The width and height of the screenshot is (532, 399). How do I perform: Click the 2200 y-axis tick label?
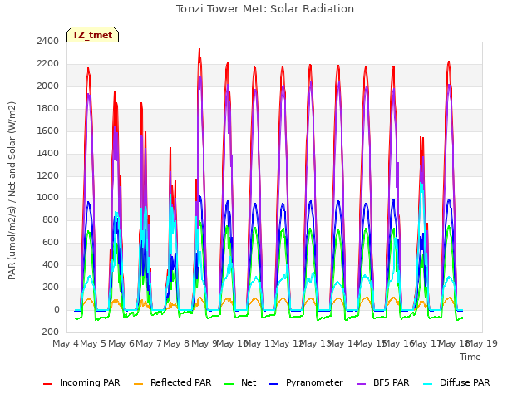(x=48, y=63)
